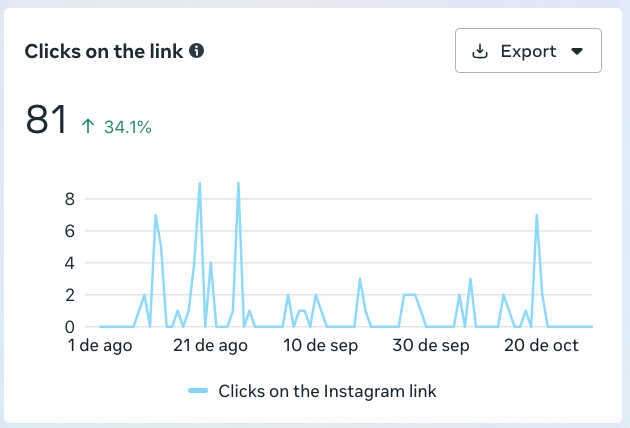Click the Export button label
Screen dimensions: 630x428
528,51
